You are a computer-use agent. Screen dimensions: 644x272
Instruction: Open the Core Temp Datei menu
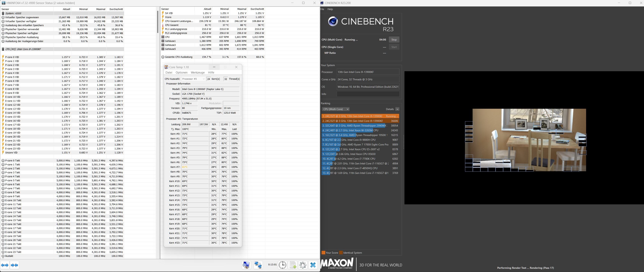pos(169,73)
